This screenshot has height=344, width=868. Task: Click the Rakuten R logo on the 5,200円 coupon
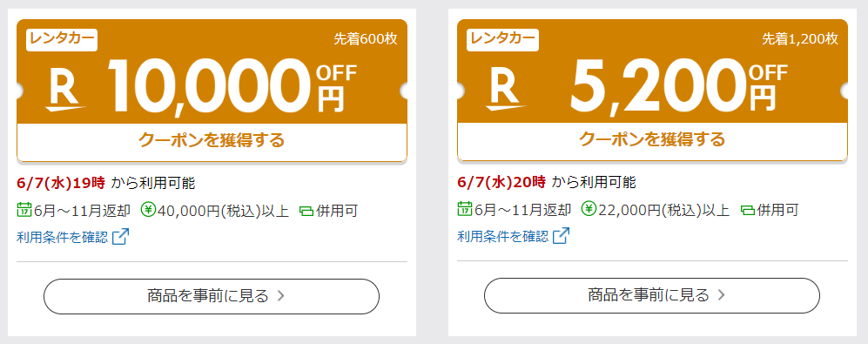point(506,91)
